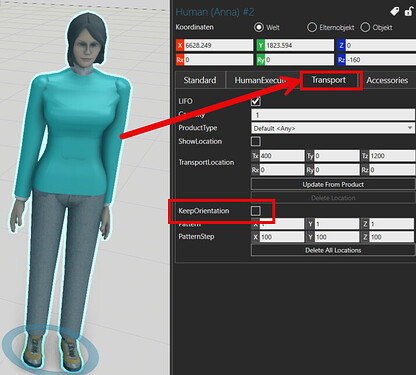This screenshot has width=416, height=375.
Task: Click the Y coordinate field 1823.594
Action: click(299, 45)
